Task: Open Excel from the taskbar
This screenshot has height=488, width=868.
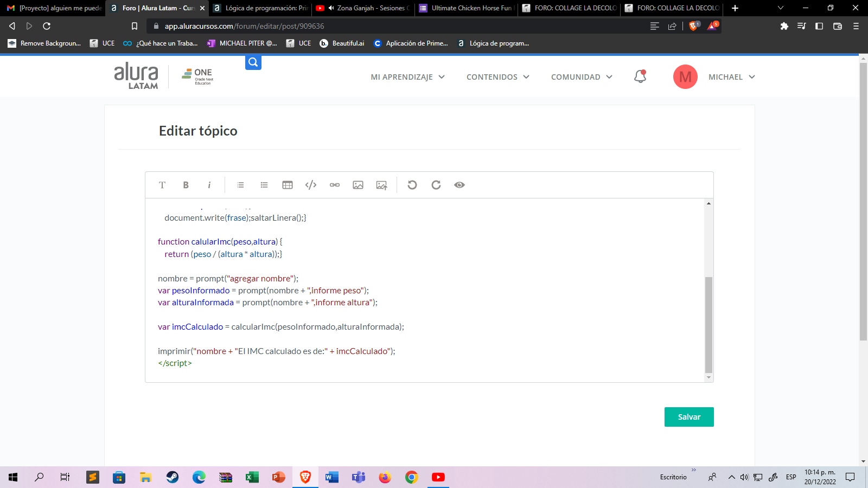Action: pyautogui.click(x=252, y=477)
